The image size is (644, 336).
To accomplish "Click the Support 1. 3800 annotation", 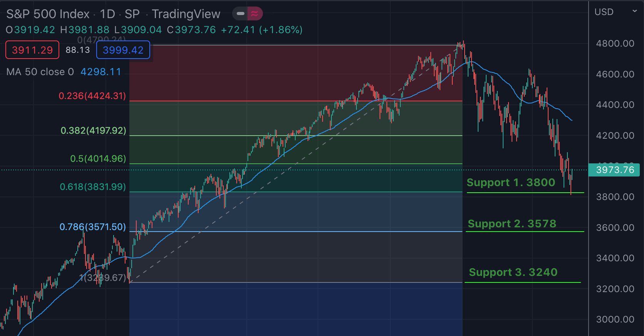I will (511, 183).
